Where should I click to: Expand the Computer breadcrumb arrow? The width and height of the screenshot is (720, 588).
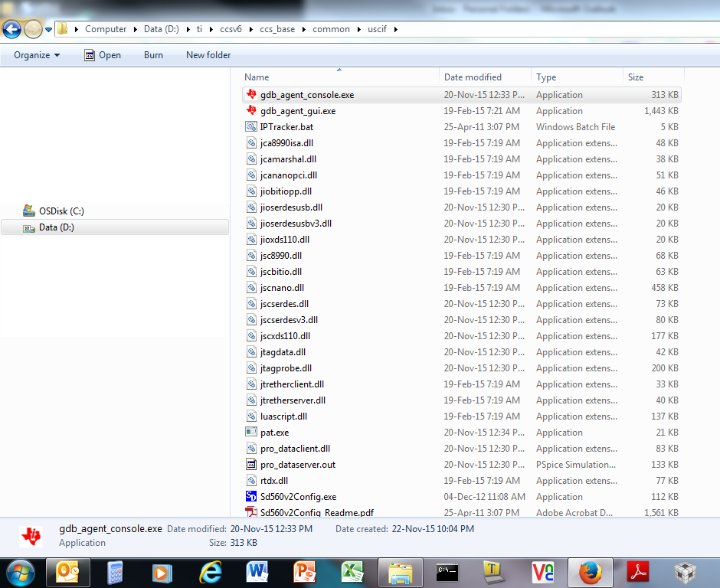[x=136, y=29]
